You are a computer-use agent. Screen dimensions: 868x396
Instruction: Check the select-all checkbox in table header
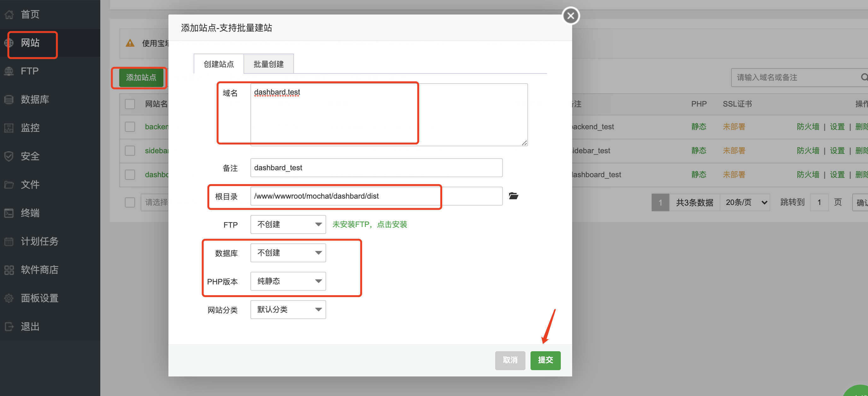point(130,104)
